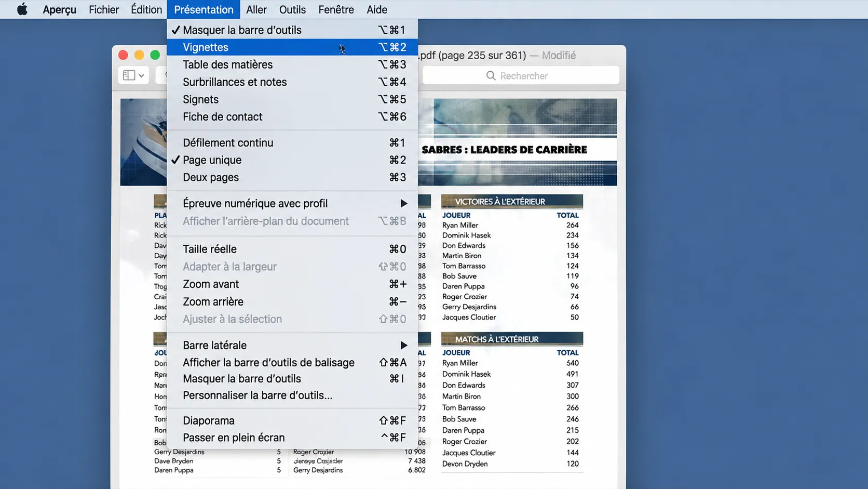
Task: Click Daren Puppa row with total 215
Action: coord(511,430)
